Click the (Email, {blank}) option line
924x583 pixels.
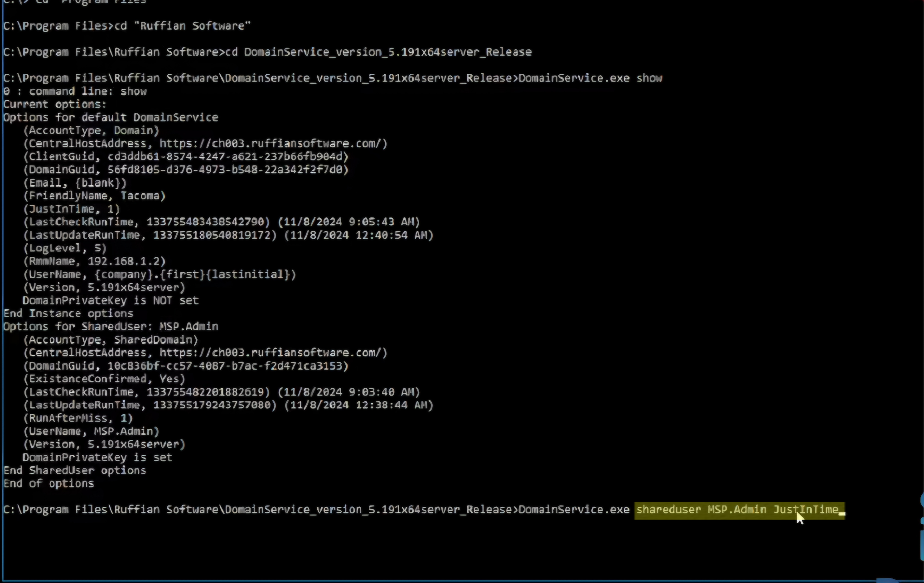[75, 183]
